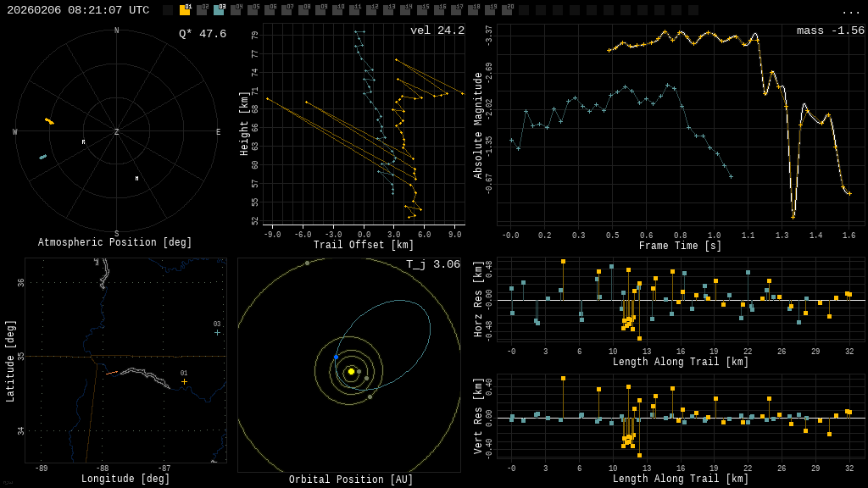
Task: Click the blue Earth dot in orbital plot
Action: click(x=336, y=358)
